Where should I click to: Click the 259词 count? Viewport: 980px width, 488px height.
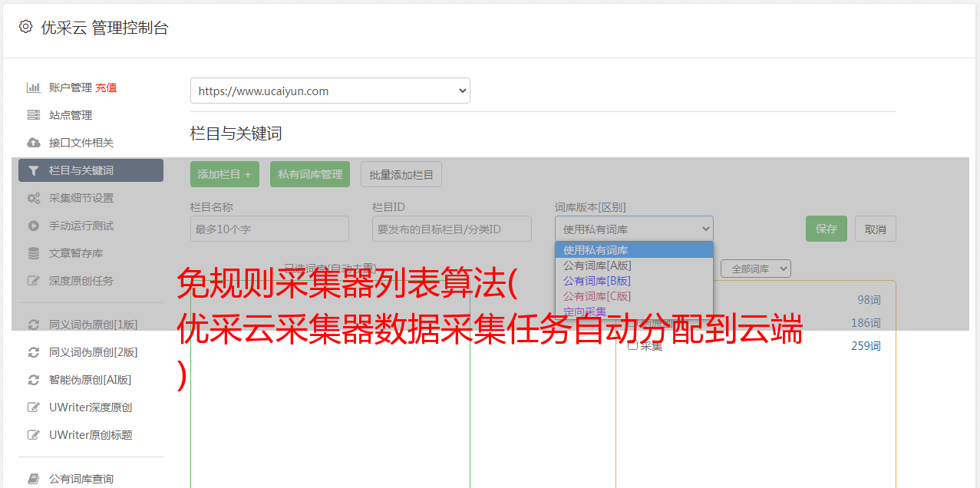[x=866, y=346]
